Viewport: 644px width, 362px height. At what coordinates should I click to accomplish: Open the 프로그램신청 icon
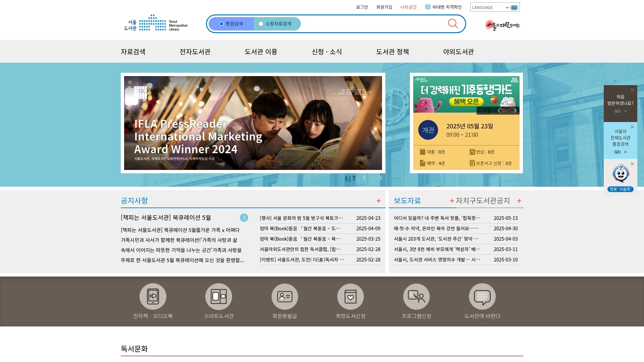416,296
